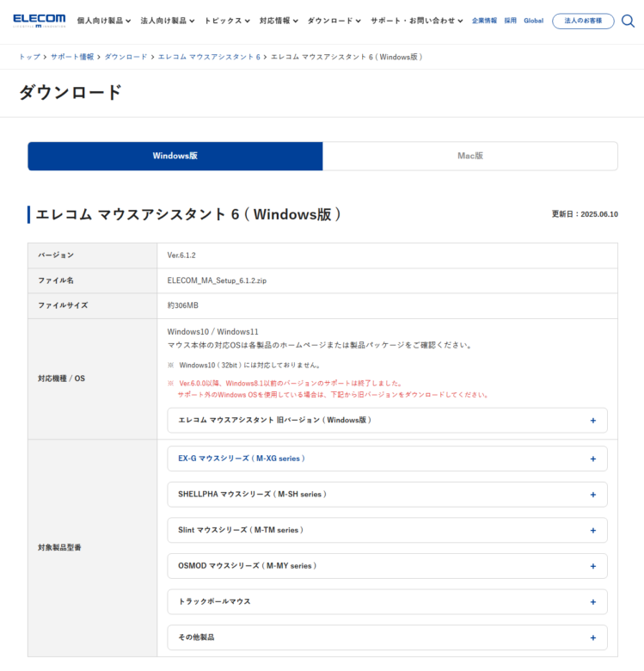The image size is (644, 671).
Task: Expand EX-G マウスシリーズ (M-XG series)
Action: click(387, 459)
